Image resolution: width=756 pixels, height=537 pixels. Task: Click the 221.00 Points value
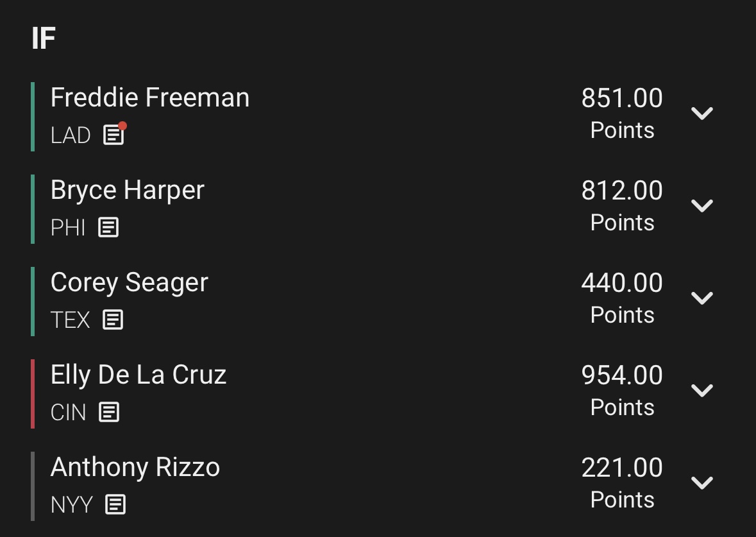click(622, 483)
